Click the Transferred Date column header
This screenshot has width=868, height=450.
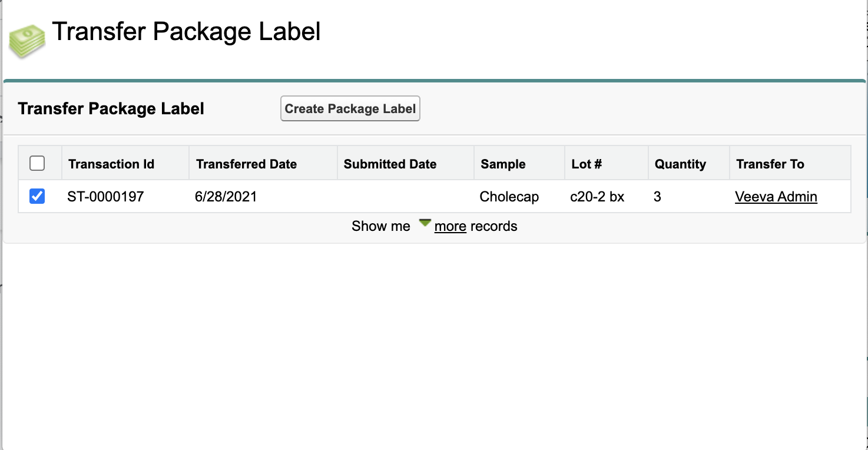click(x=246, y=164)
